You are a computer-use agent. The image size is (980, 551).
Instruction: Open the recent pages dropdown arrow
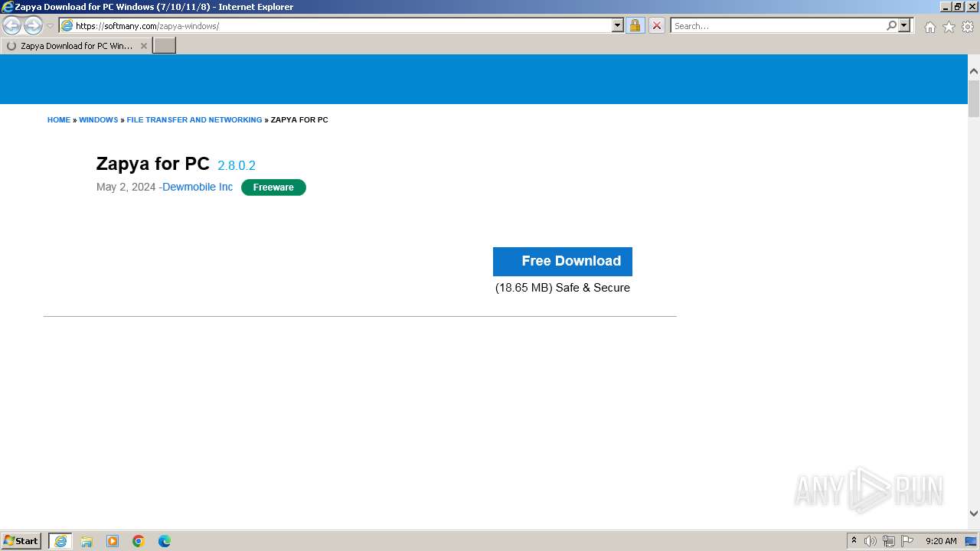pos(50,26)
